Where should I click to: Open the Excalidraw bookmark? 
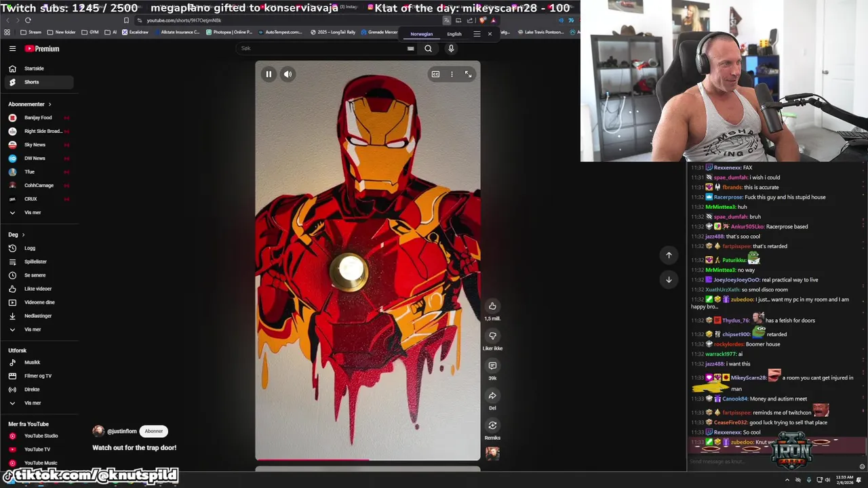coord(135,32)
